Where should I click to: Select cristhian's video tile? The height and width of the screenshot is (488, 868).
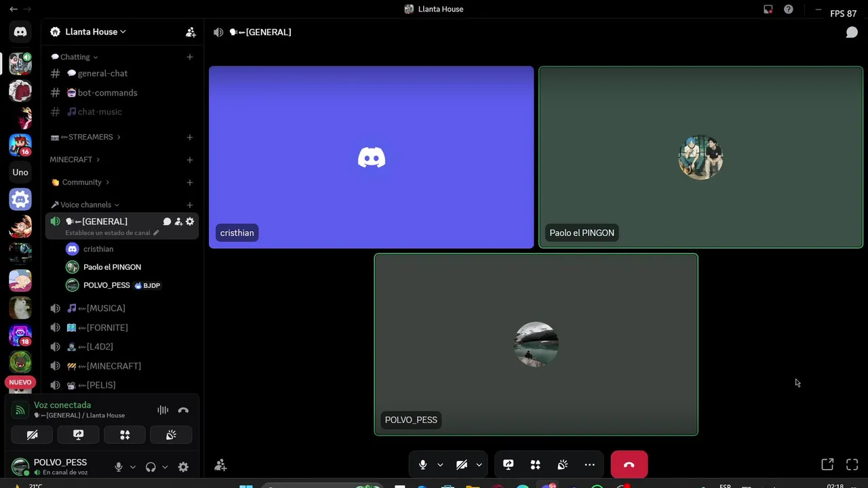click(x=371, y=157)
